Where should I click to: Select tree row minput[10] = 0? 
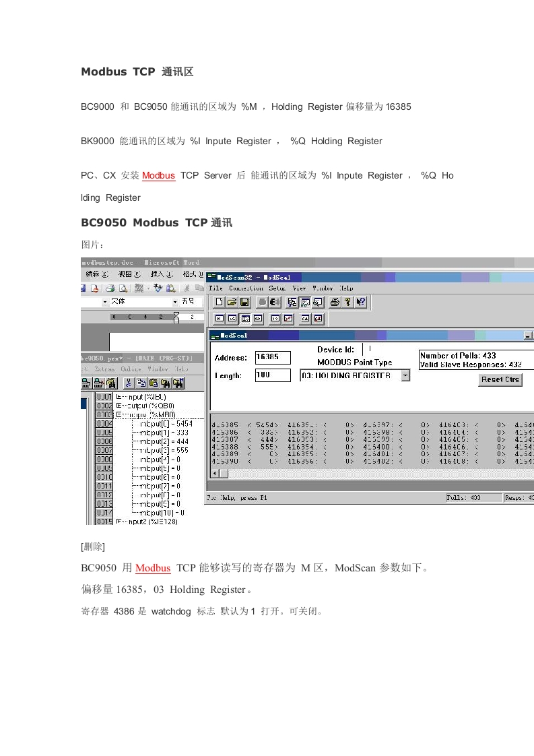[162, 513]
